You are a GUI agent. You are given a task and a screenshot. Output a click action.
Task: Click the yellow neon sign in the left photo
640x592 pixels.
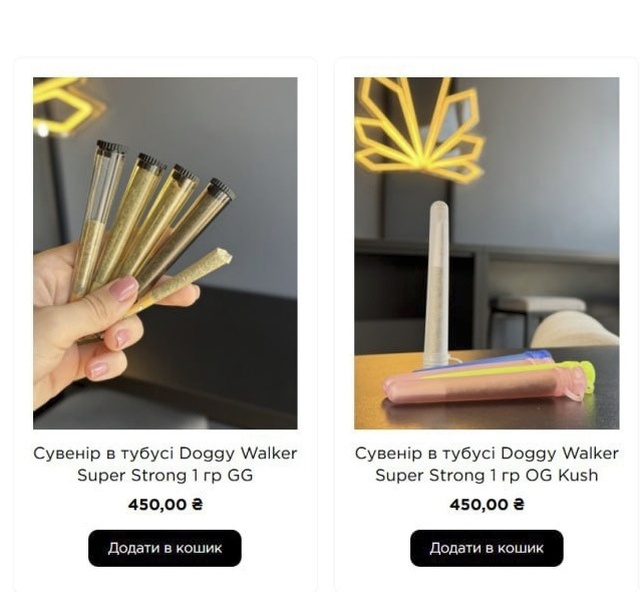click(x=65, y=105)
